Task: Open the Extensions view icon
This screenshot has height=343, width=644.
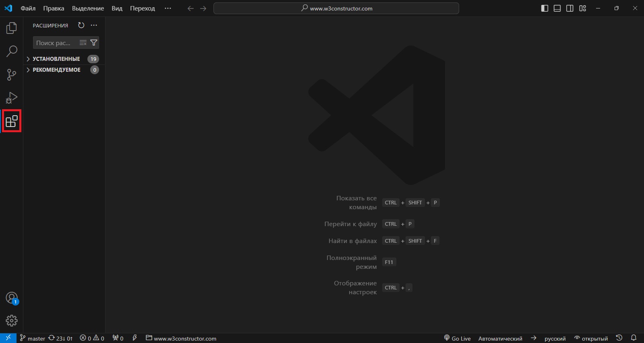Action: pos(12,121)
